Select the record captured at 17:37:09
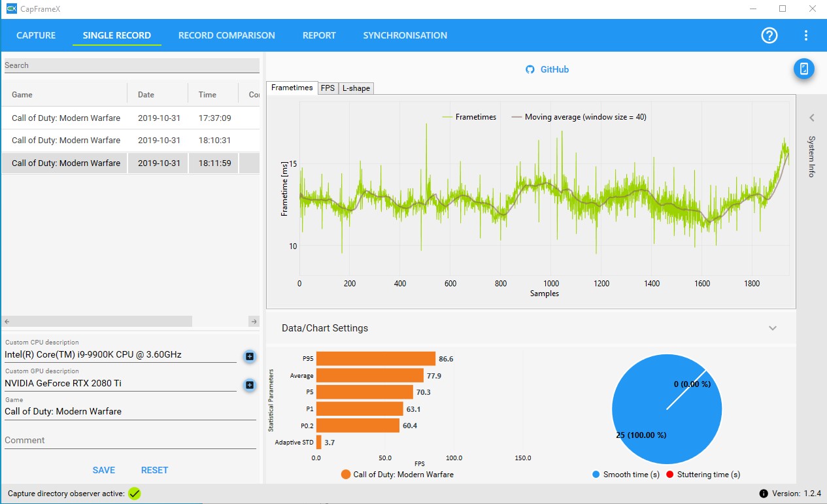Viewport: 827px width, 504px height. (x=131, y=118)
